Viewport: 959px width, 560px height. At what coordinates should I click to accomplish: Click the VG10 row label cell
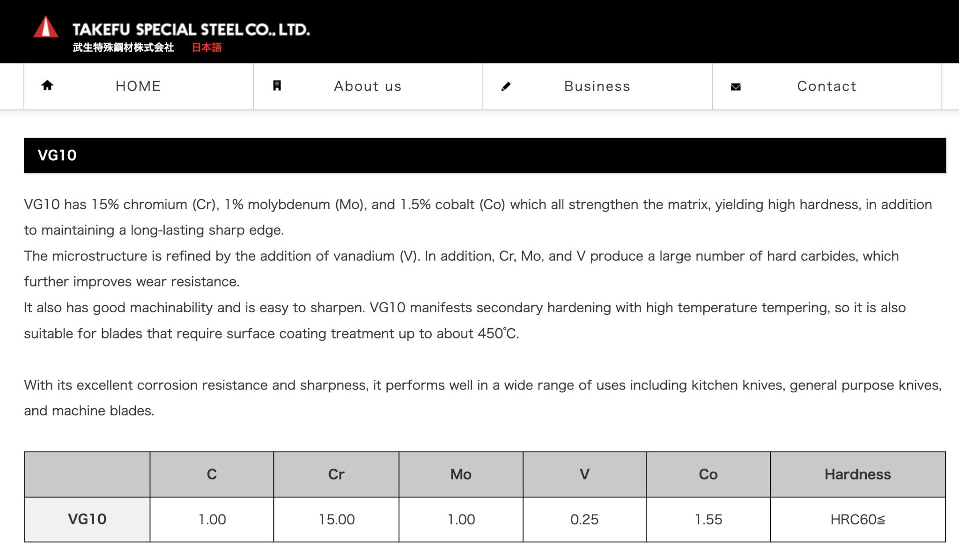[87, 519]
